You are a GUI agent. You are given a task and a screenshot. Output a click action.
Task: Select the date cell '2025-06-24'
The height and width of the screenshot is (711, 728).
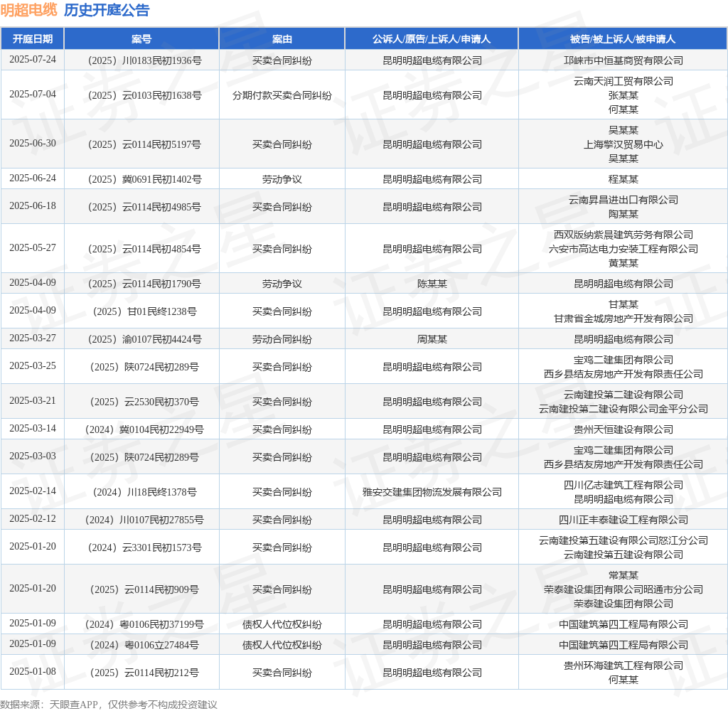(x=33, y=178)
